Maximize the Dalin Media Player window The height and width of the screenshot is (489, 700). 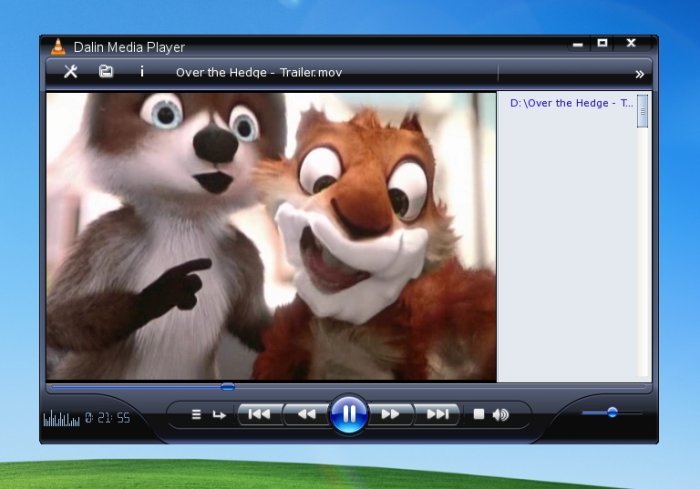pyautogui.click(x=602, y=43)
